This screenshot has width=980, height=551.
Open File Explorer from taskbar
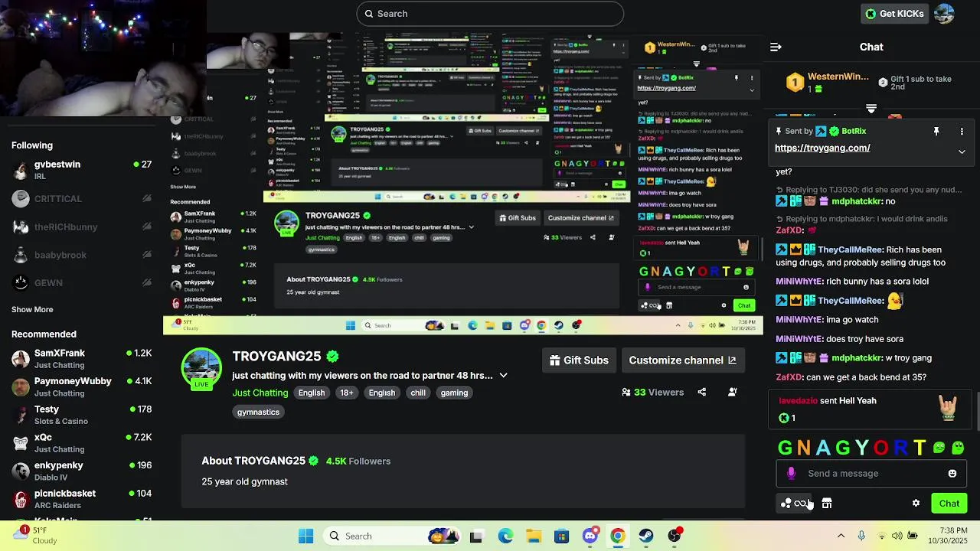534,536
